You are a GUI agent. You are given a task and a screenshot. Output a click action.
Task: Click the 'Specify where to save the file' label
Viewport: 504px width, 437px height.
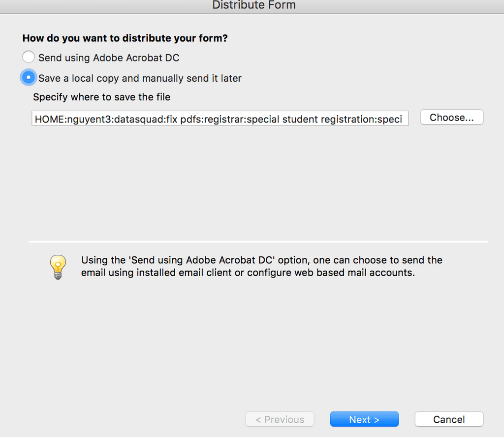[x=101, y=97]
